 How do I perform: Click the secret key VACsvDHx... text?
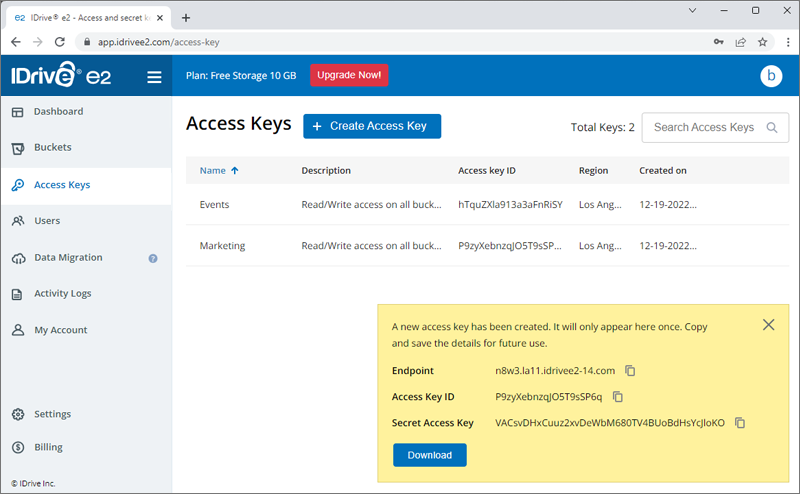(x=610, y=423)
